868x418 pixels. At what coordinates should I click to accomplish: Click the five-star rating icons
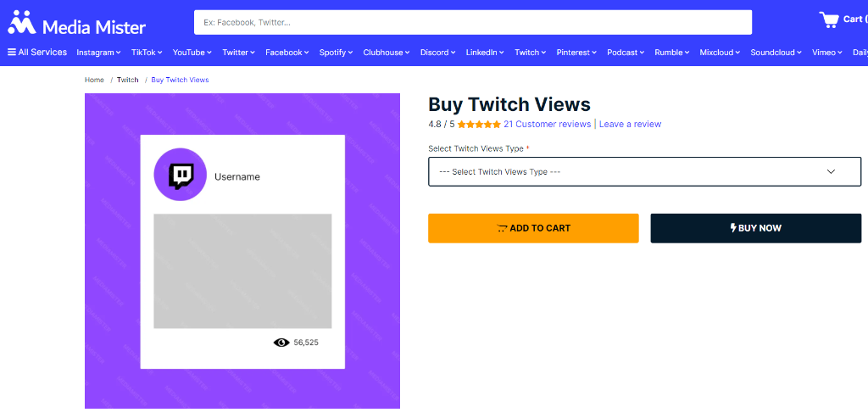click(479, 125)
